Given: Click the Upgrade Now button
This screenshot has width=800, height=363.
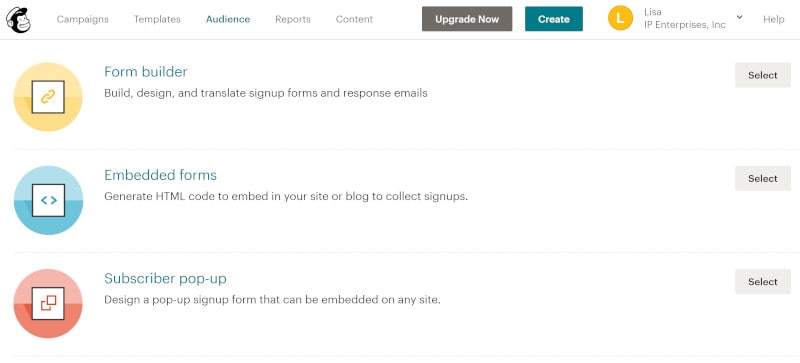Looking at the screenshot, I should tap(467, 19).
